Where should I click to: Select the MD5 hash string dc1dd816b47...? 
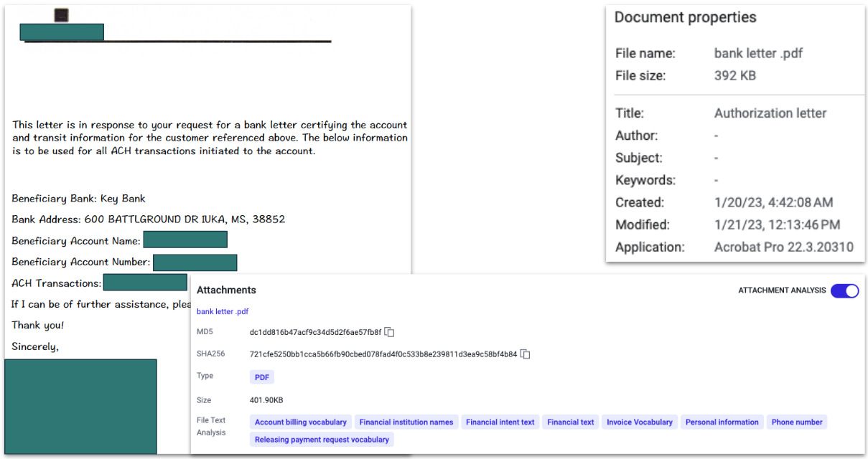coord(316,332)
